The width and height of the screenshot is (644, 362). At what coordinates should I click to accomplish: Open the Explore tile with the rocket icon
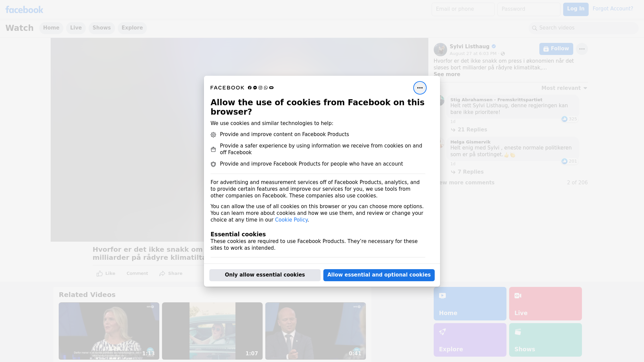point(470,340)
